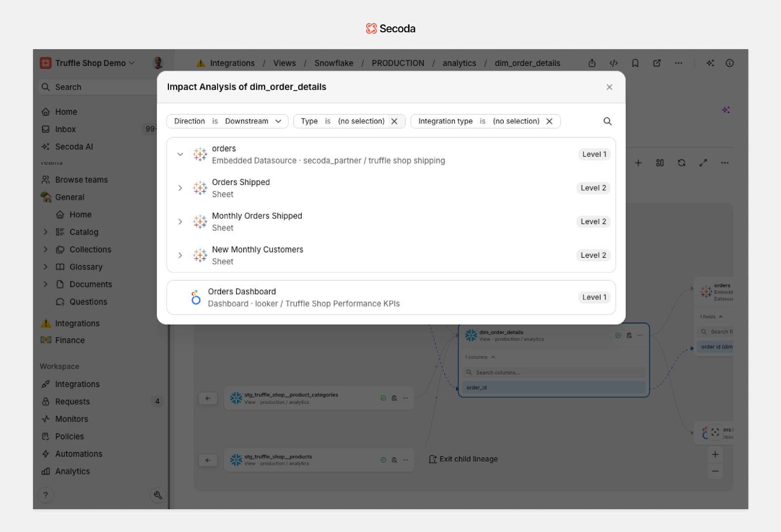Go to Home in sidebar top
This screenshot has width=781, height=532.
click(66, 112)
